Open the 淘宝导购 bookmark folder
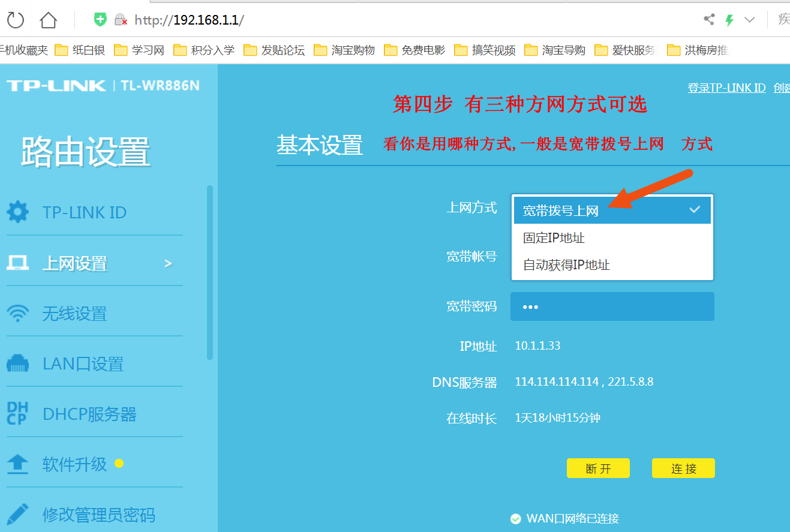 [x=555, y=50]
